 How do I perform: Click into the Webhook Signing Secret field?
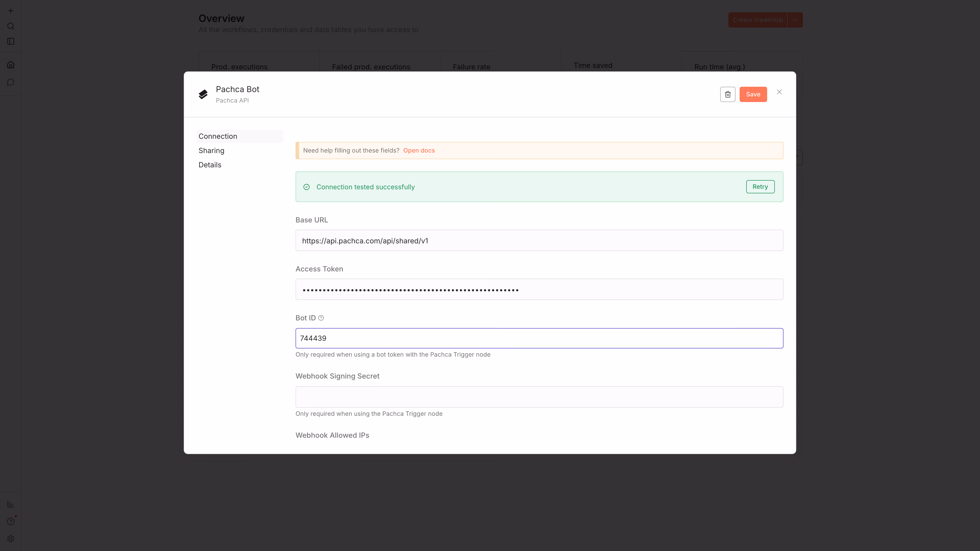(539, 397)
